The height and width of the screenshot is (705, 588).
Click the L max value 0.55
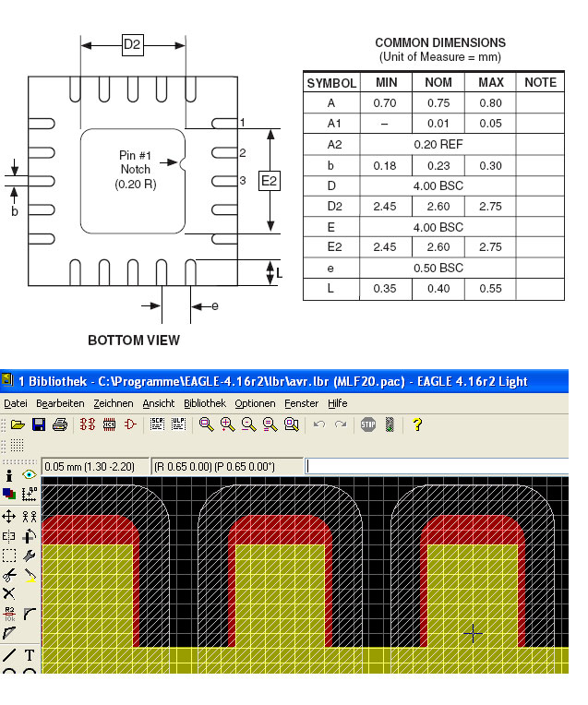tap(490, 289)
